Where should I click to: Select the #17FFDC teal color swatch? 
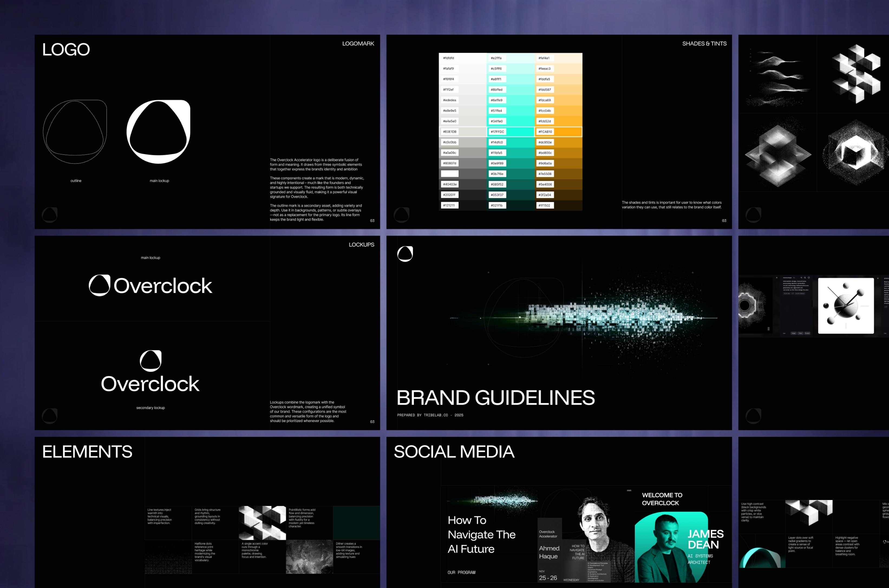[511, 132]
